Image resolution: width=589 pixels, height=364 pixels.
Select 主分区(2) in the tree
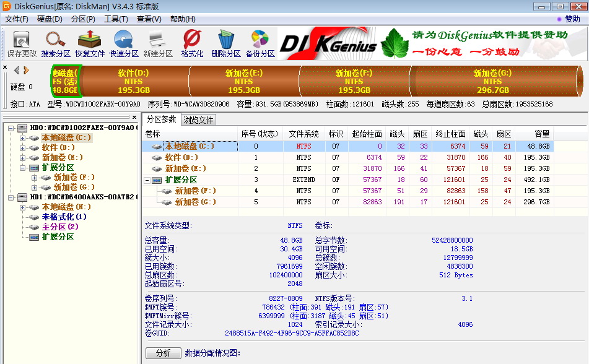tap(60, 227)
